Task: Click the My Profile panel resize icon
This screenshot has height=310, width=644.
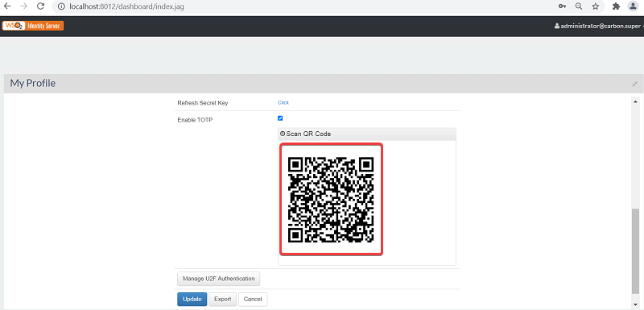Action: click(x=635, y=84)
